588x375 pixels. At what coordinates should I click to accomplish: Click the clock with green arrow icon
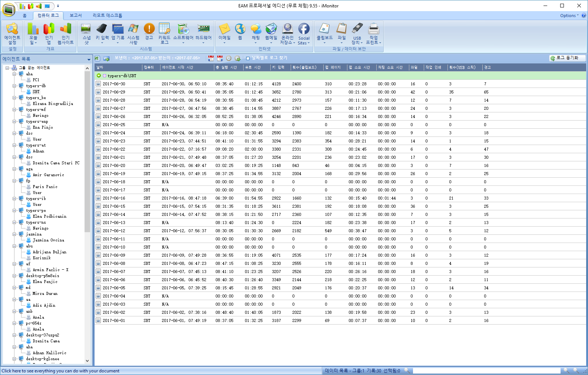[238, 58]
